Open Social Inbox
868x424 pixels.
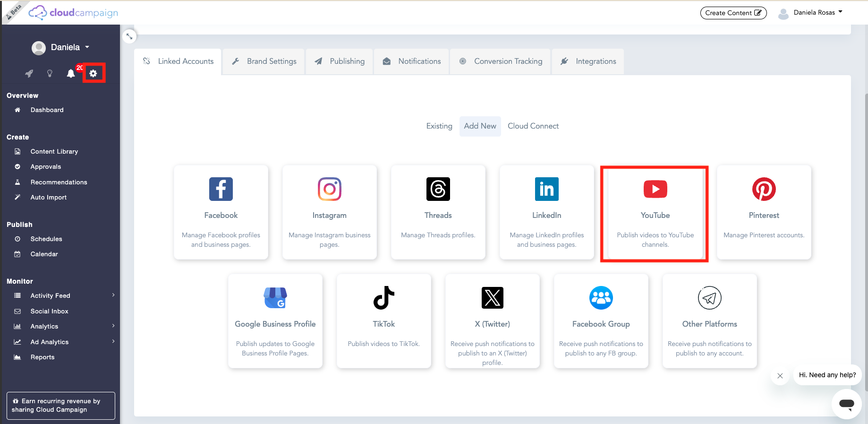50,311
